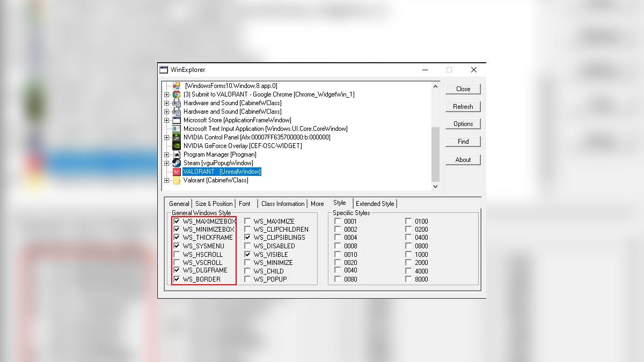The image size is (644, 362).
Task: Select NVIDIA GeForce Overlay row
Action: click(x=243, y=146)
